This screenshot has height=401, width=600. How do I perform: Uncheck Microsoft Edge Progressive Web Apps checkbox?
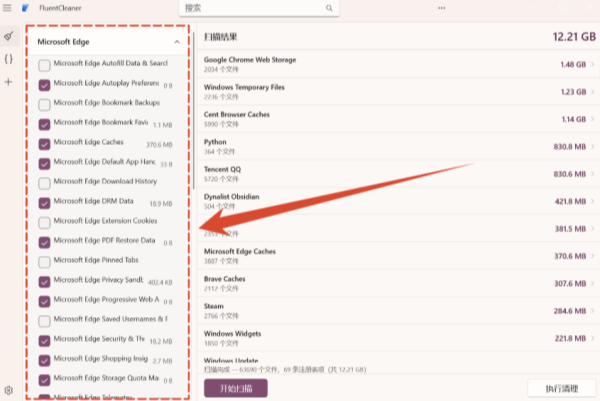point(44,302)
